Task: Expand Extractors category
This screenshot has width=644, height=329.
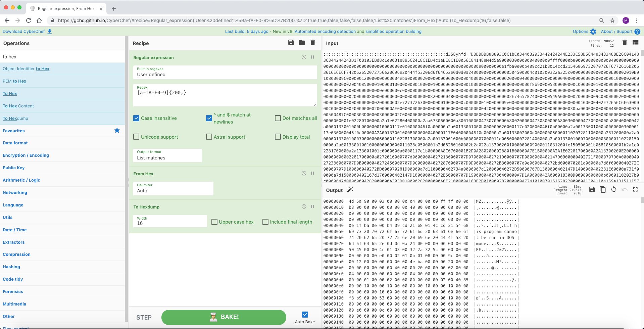Action: pos(62,242)
